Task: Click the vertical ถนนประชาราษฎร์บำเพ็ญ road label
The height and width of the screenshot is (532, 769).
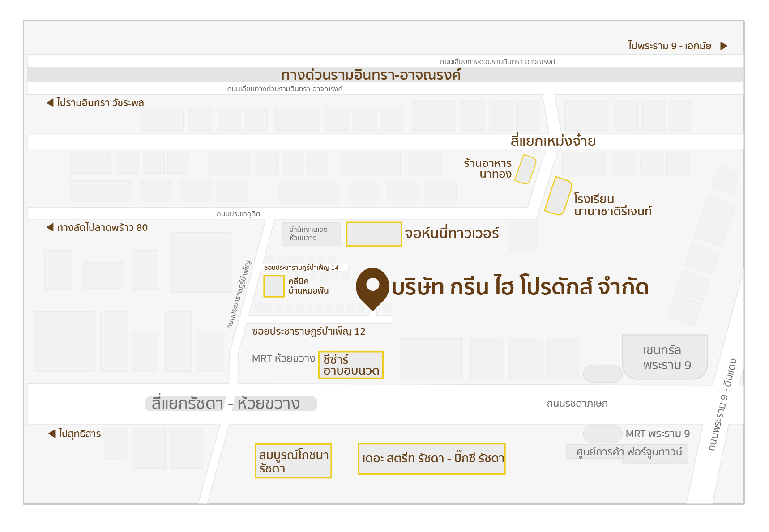Action: [x=239, y=294]
